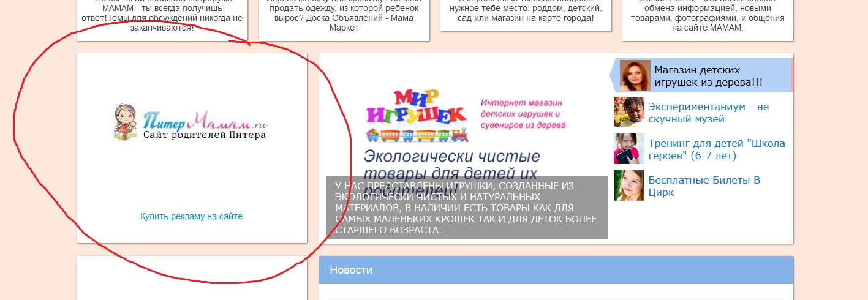
Task: Open the 'Купить рекламу на сайте' link
Action: 191,216
